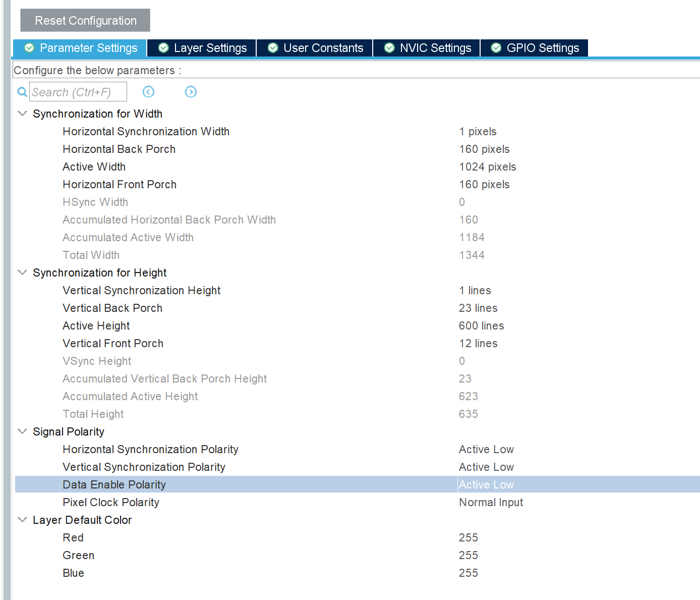Click the green check icon on User Constants tab

272,48
